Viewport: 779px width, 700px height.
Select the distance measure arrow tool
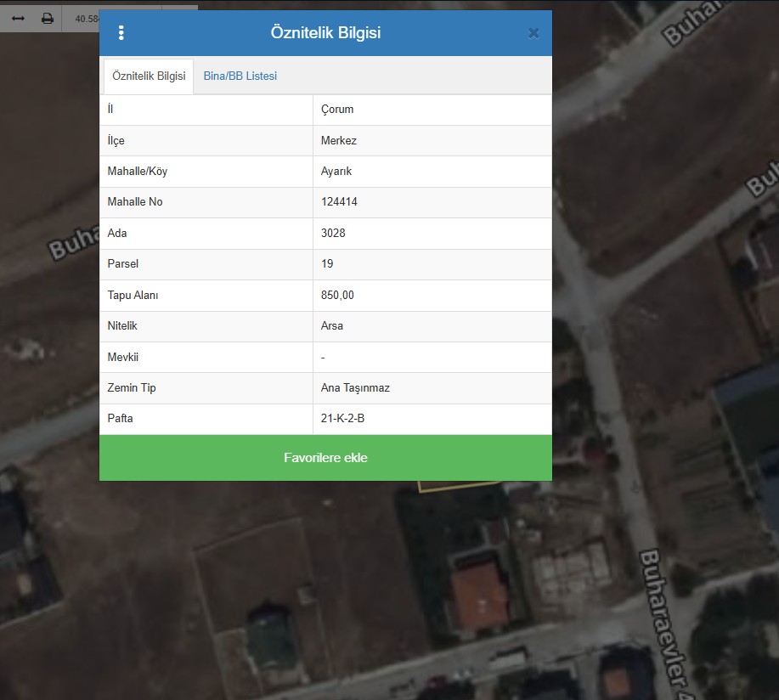tap(18, 18)
